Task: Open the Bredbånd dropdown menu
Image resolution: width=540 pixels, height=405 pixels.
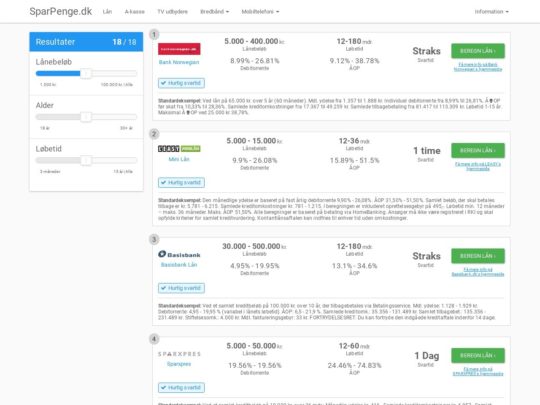Action: [x=215, y=12]
